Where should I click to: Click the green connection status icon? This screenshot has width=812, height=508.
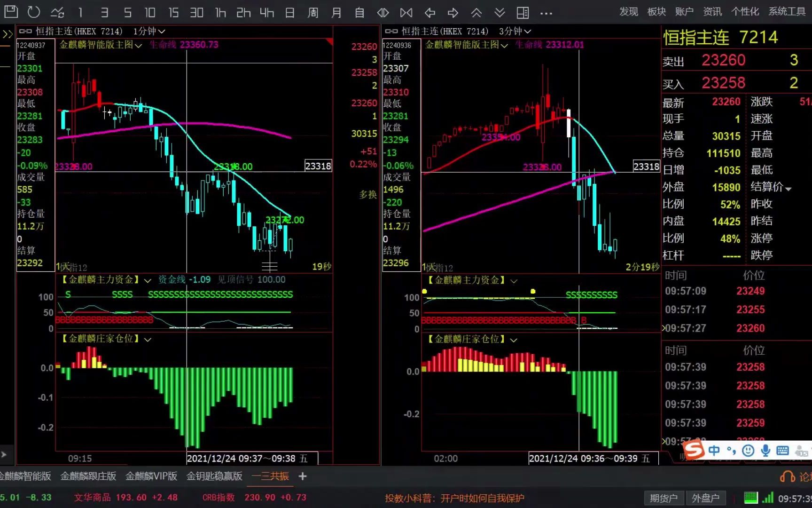click(751, 498)
